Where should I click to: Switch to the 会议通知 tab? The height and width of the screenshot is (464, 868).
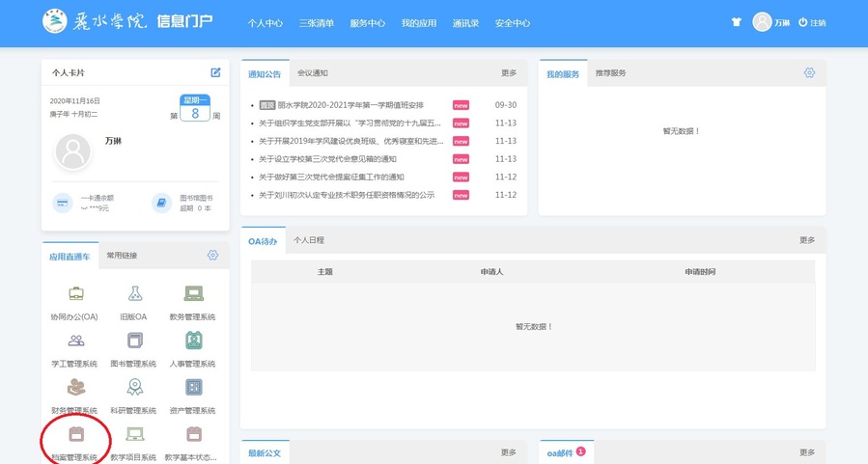[x=313, y=73]
